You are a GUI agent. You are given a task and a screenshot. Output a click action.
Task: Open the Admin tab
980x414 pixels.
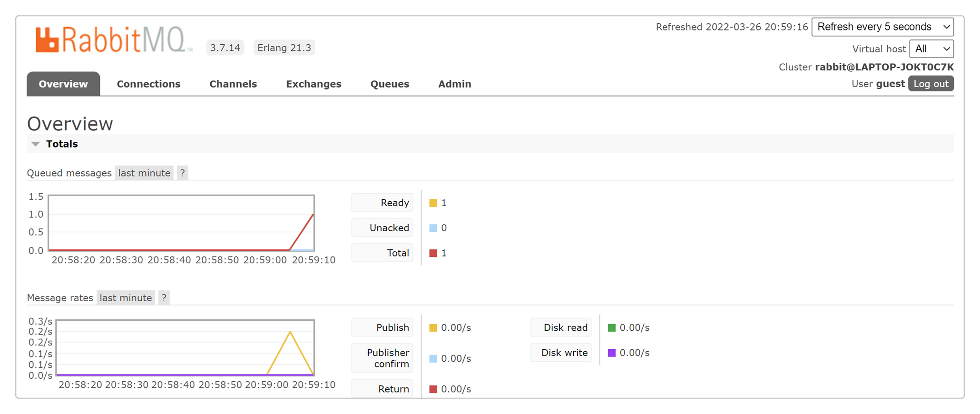(455, 84)
